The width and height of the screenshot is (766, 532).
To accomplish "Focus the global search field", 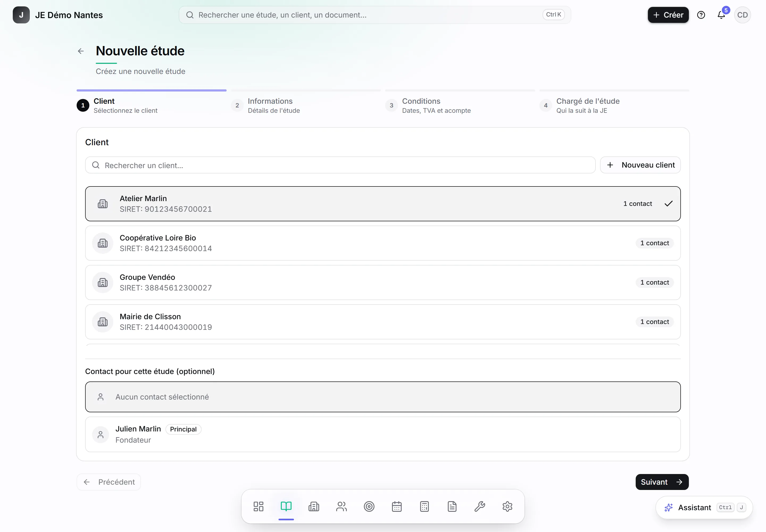I will click(375, 15).
